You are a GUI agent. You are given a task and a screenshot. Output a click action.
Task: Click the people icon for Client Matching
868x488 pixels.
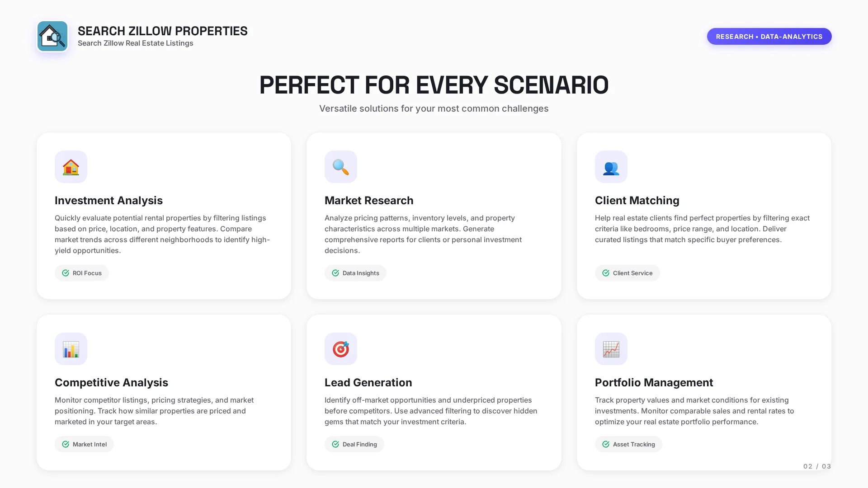coord(611,167)
